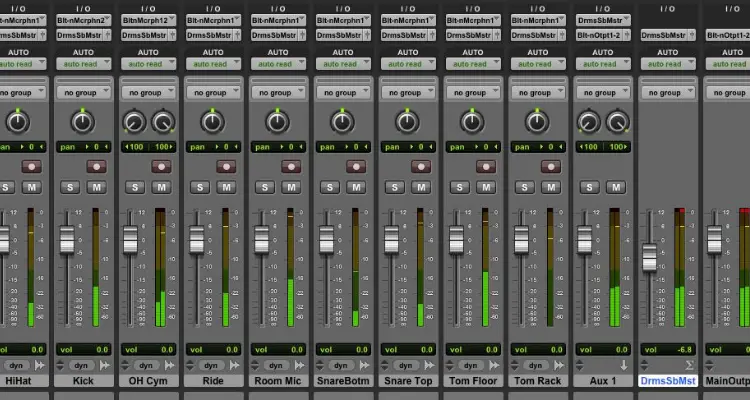Click the dyn button on Tom Rack
This screenshot has height=400, width=750.
pyautogui.click(x=535, y=366)
